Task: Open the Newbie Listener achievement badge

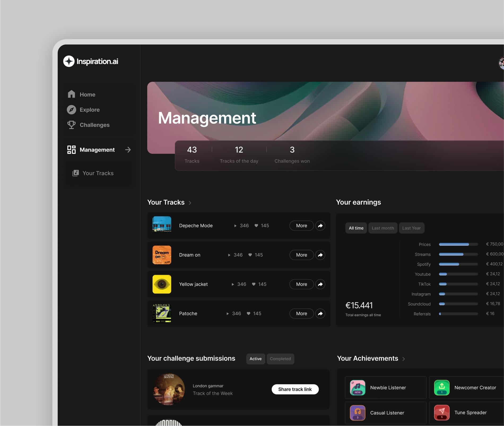Action: pyautogui.click(x=358, y=388)
